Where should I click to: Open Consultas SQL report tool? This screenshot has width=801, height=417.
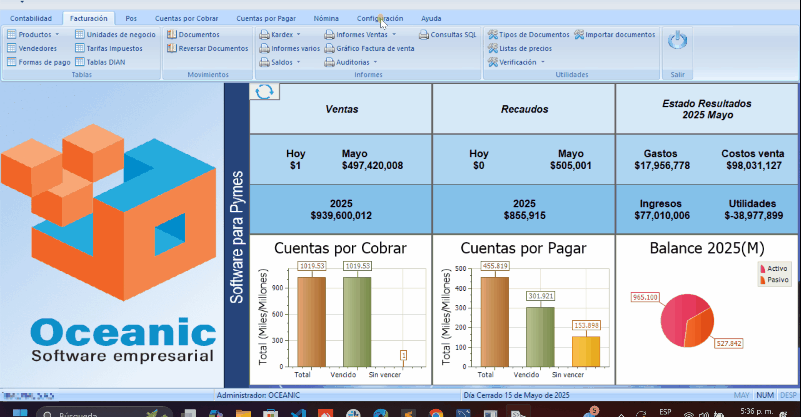pyautogui.click(x=448, y=34)
